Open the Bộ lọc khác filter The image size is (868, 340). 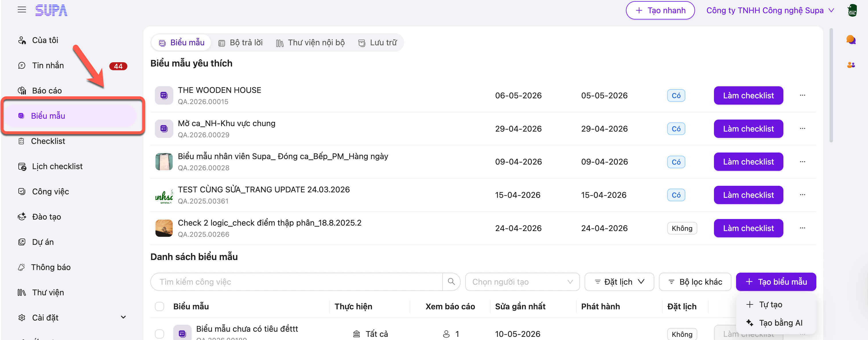(695, 282)
